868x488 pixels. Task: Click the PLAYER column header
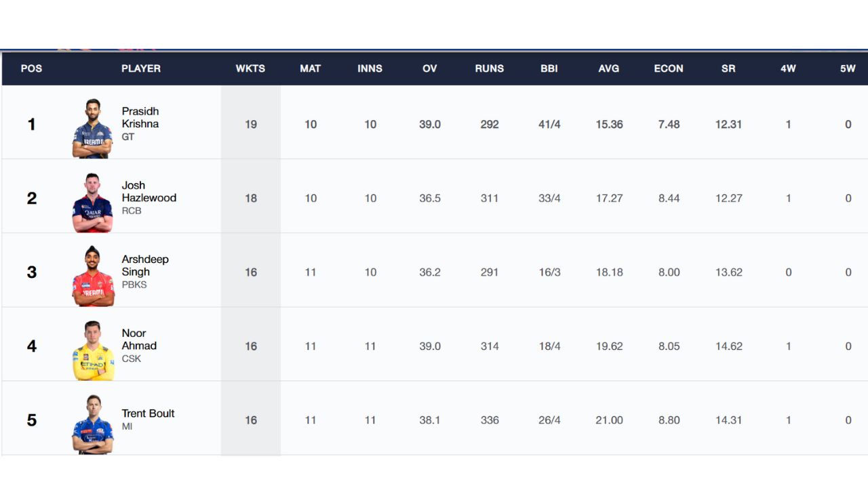[141, 68]
